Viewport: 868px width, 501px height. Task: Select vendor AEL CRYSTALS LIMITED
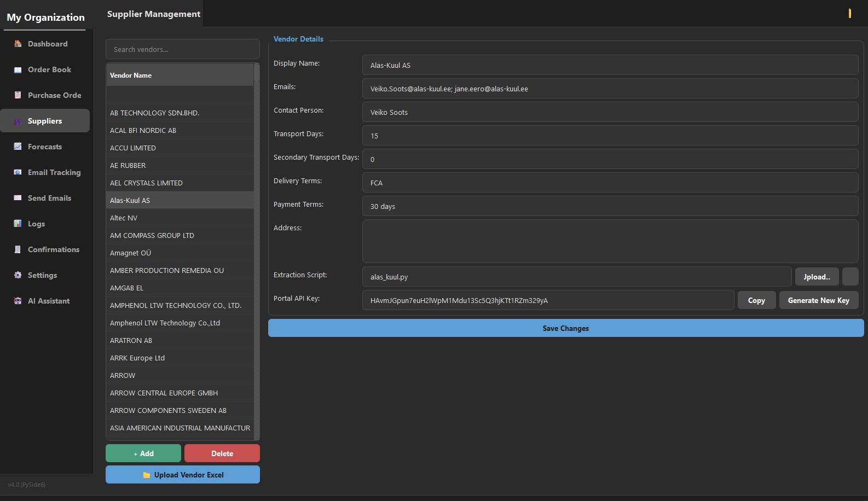180,183
